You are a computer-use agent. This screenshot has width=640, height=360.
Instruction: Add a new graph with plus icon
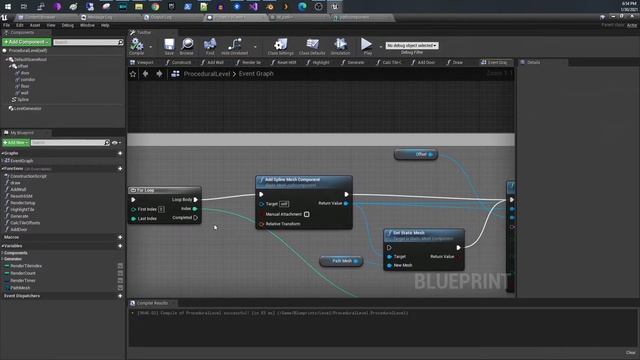[120, 153]
